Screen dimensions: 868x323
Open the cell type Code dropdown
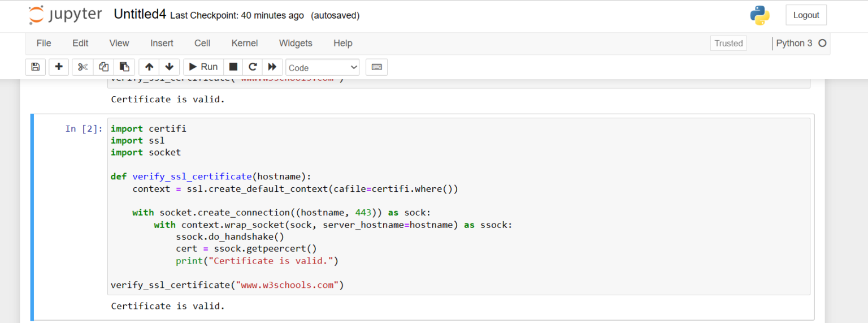pyautogui.click(x=323, y=67)
